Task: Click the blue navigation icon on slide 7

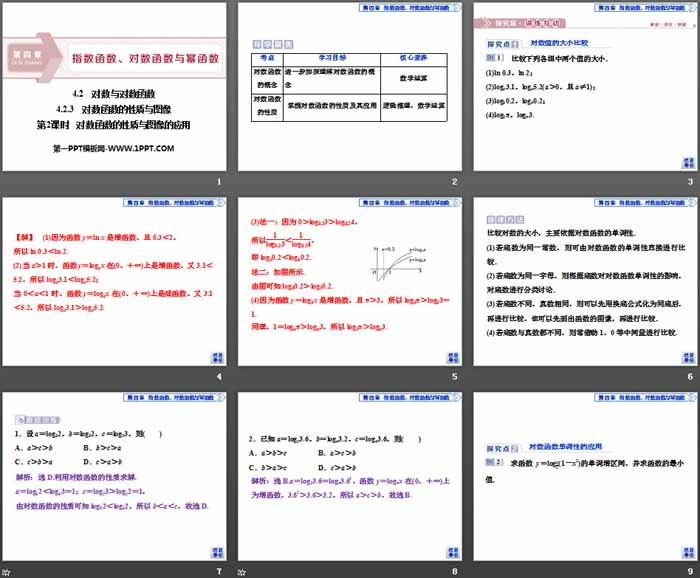Action: (x=217, y=553)
